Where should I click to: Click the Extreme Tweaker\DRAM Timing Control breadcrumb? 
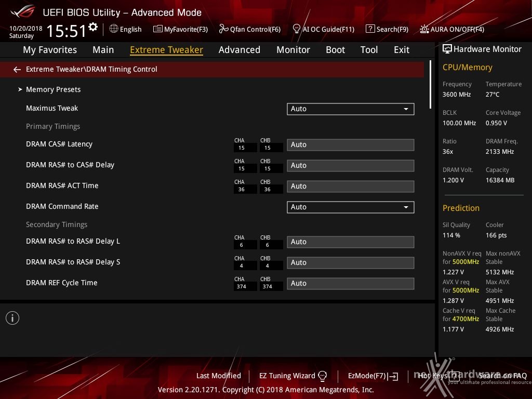click(x=91, y=69)
